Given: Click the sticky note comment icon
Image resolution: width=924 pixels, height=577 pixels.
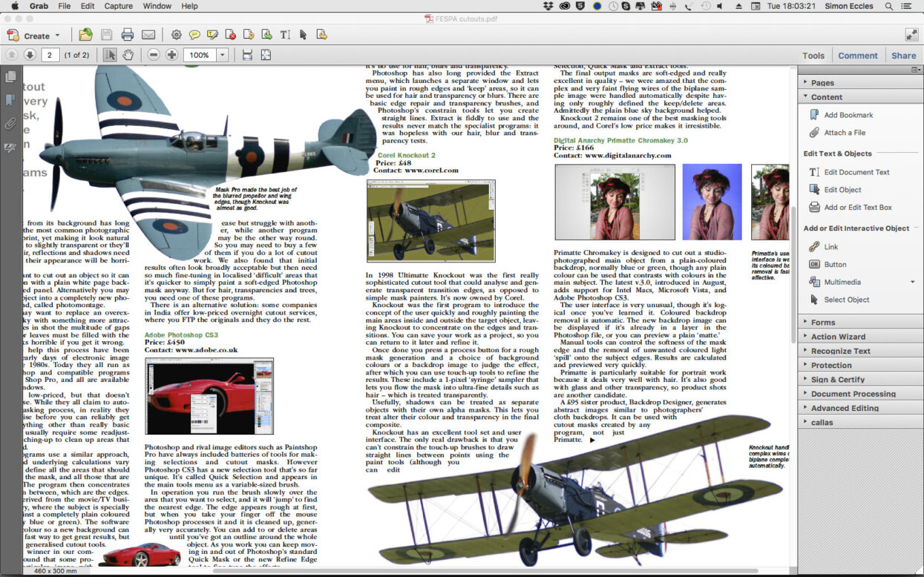Looking at the screenshot, I should (x=194, y=35).
